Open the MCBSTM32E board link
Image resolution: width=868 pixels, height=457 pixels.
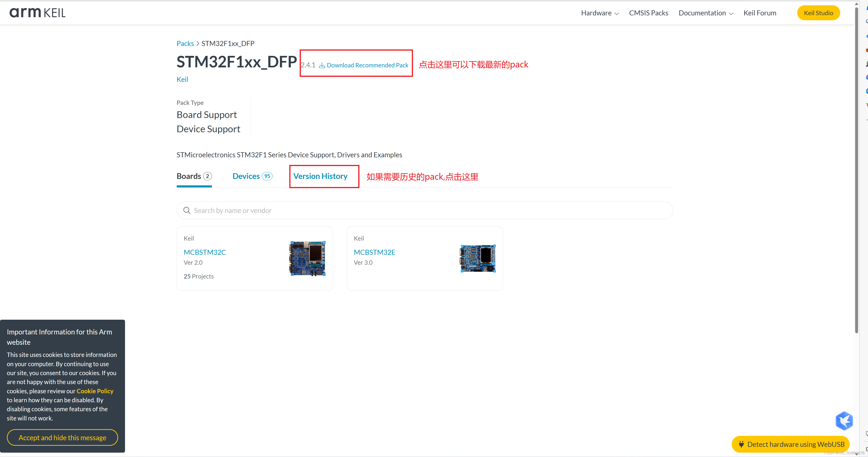374,252
